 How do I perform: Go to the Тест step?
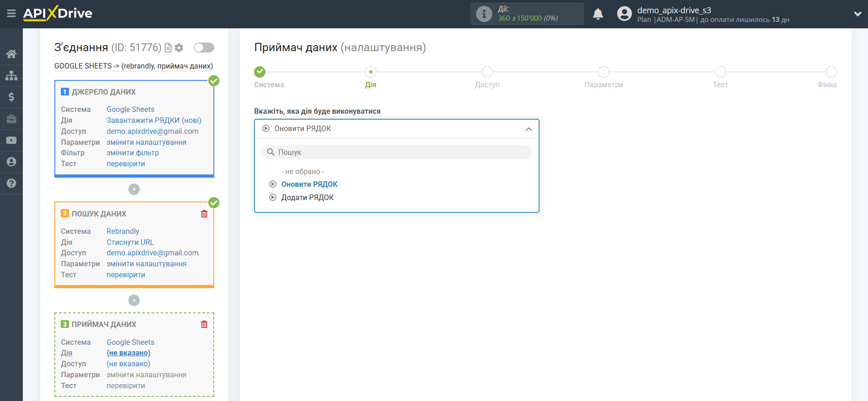pyautogui.click(x=720, y=72)
